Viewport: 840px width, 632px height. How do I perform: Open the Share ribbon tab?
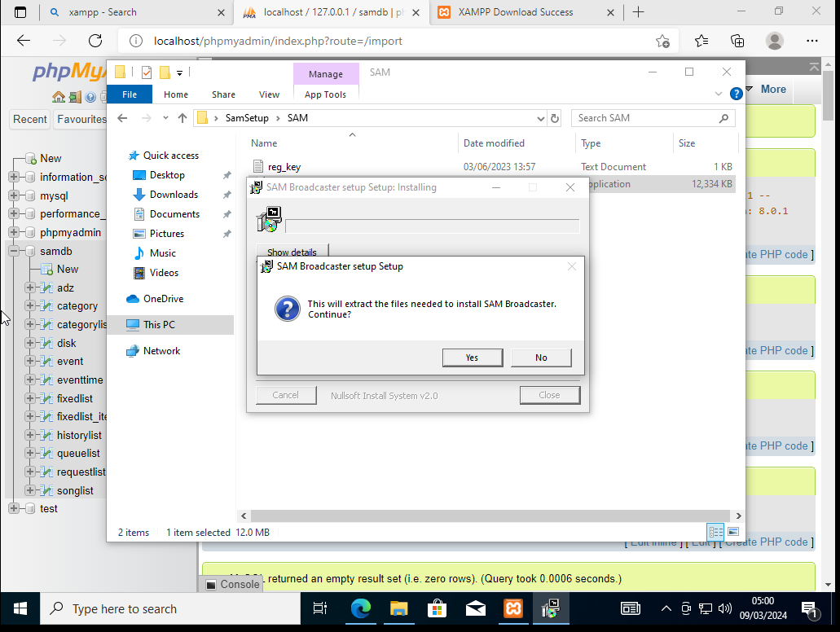223,94
